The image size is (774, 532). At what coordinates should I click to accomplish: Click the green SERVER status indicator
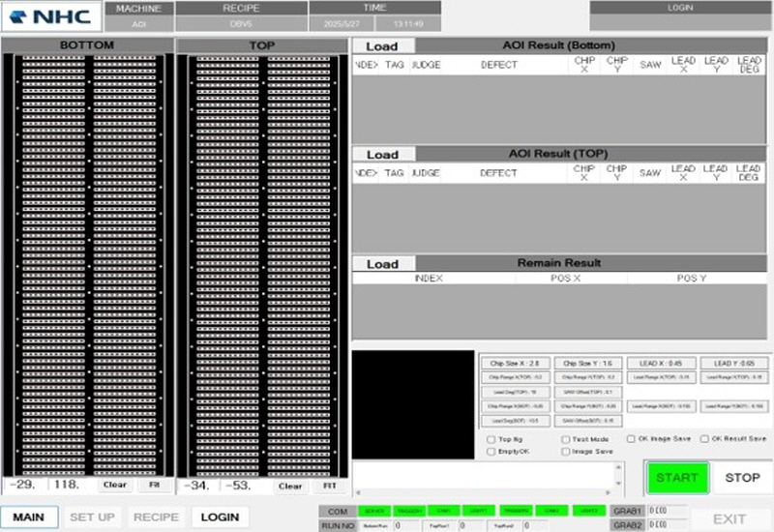pyautogui.click(x=372, y=510)
